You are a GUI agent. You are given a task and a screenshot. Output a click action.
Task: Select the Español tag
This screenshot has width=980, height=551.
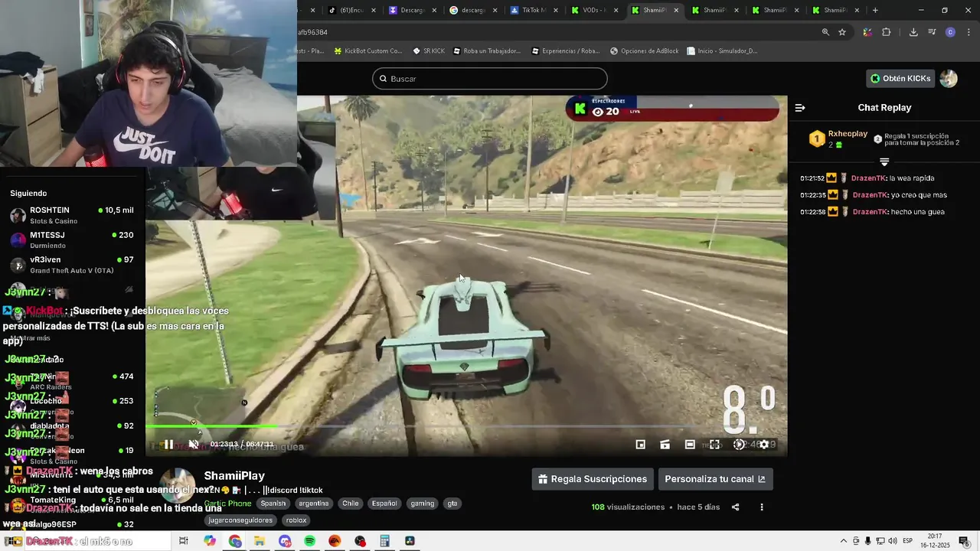click(384, 504)
